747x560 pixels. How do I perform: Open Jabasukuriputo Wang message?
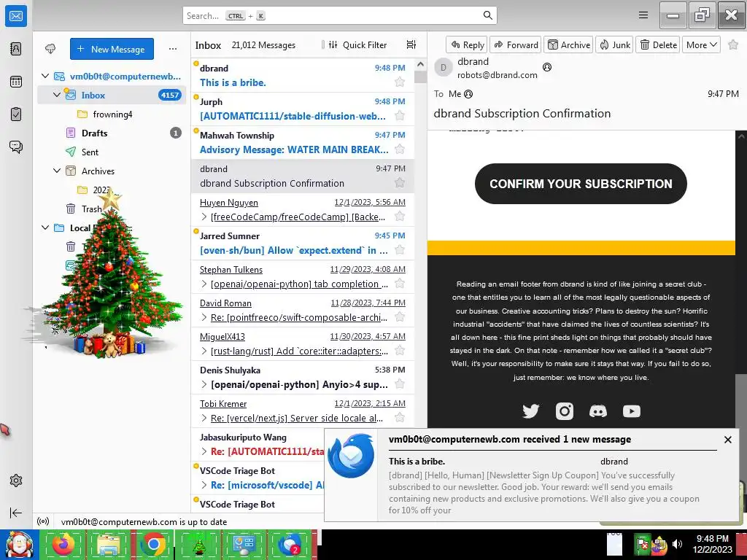258,444
